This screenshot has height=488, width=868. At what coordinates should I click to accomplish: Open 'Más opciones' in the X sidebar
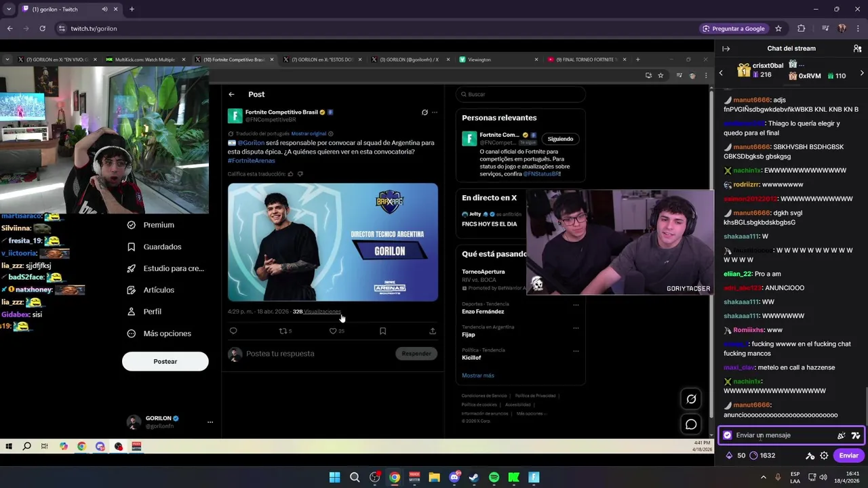point(159,333)
